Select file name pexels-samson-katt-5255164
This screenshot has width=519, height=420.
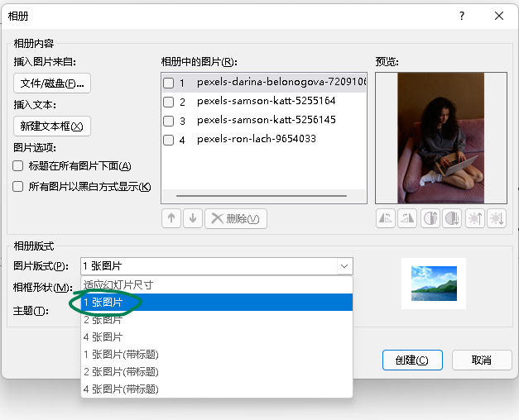coord(267,101)
